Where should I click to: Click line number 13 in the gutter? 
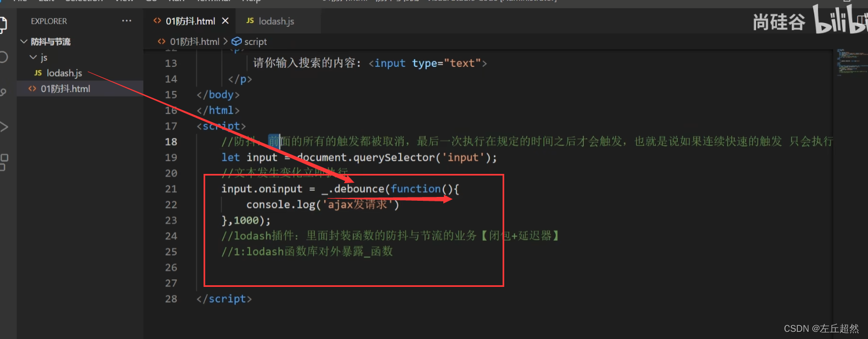pyautogui.click(x=171, y=63)
